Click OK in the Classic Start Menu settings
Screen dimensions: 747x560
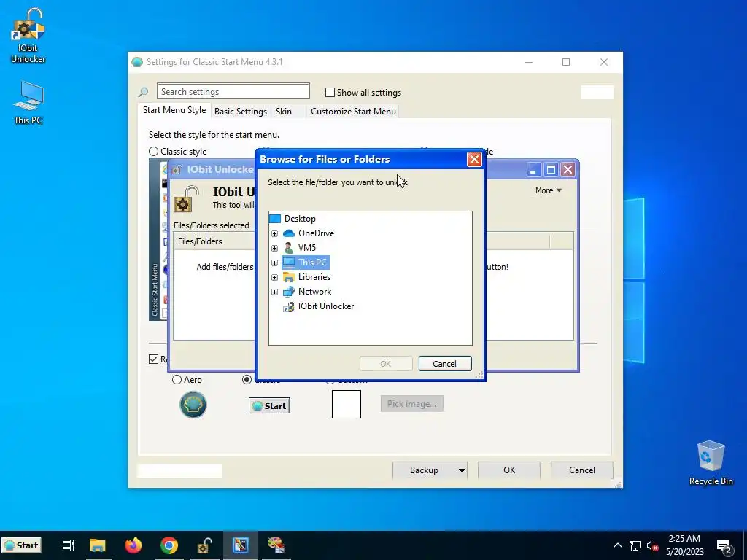(508, 470)
